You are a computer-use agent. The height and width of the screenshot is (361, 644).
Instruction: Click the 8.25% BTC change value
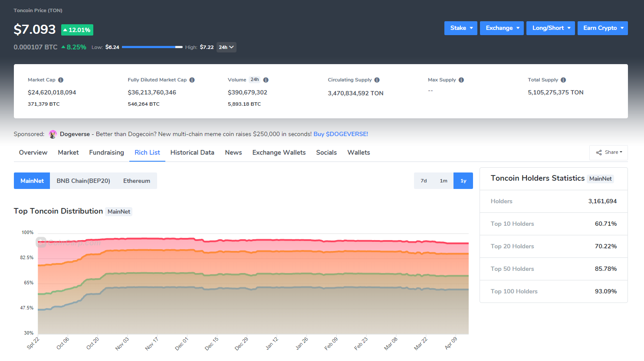(x=74, y=47)
